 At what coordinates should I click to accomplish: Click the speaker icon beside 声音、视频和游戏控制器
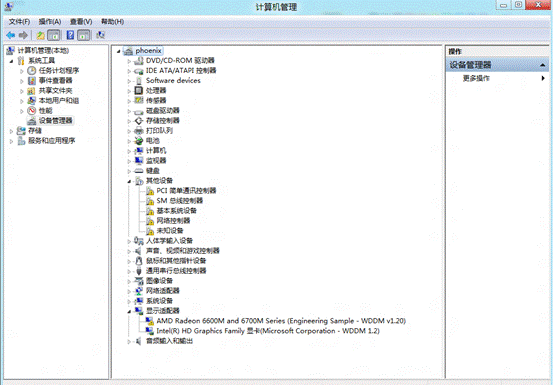139,251
